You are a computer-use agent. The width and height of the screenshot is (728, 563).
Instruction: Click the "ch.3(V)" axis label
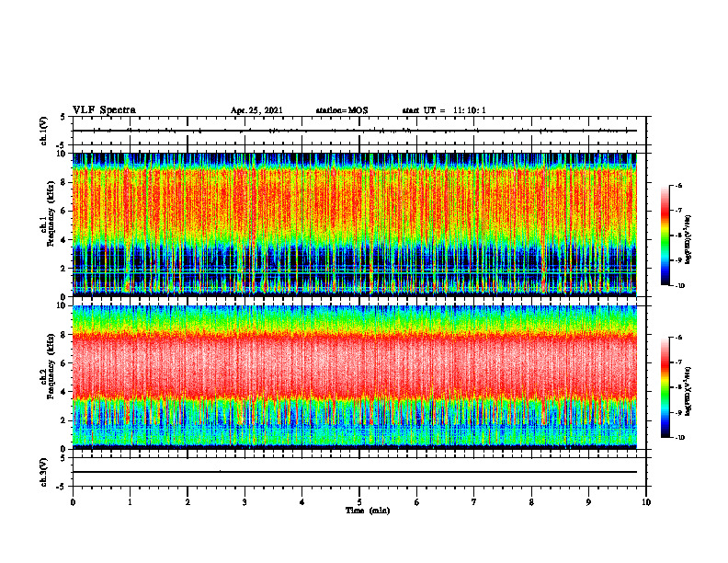pos(44,472)
